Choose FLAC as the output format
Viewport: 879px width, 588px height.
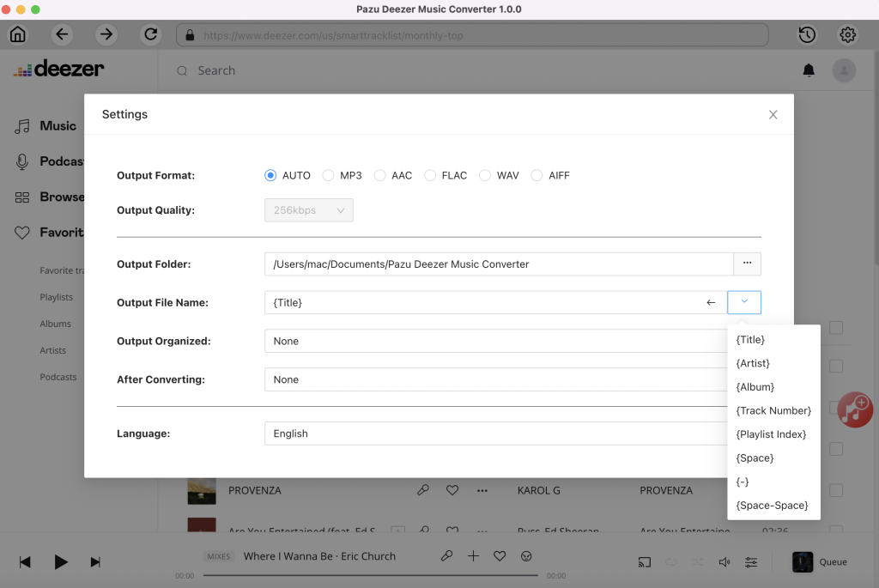tap(430, 175)
